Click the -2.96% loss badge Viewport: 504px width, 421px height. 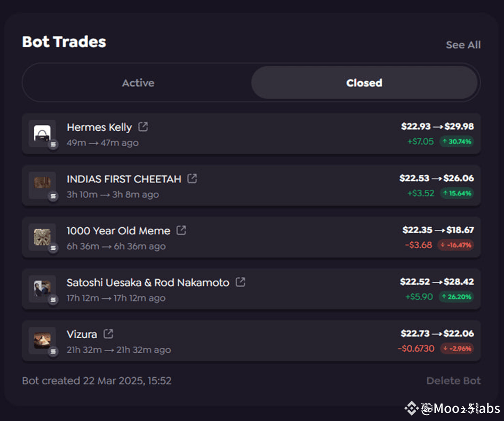tap(457, 349)
